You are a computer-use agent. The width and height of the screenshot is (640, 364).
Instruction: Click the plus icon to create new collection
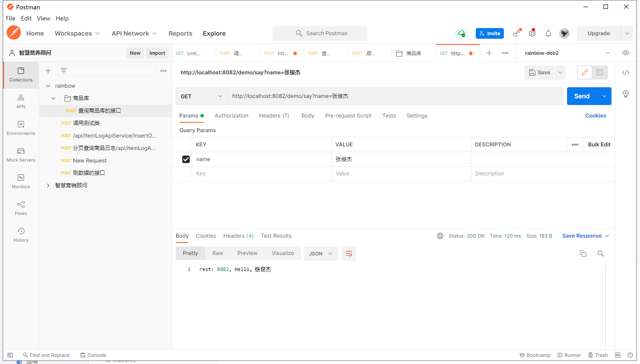48,71
